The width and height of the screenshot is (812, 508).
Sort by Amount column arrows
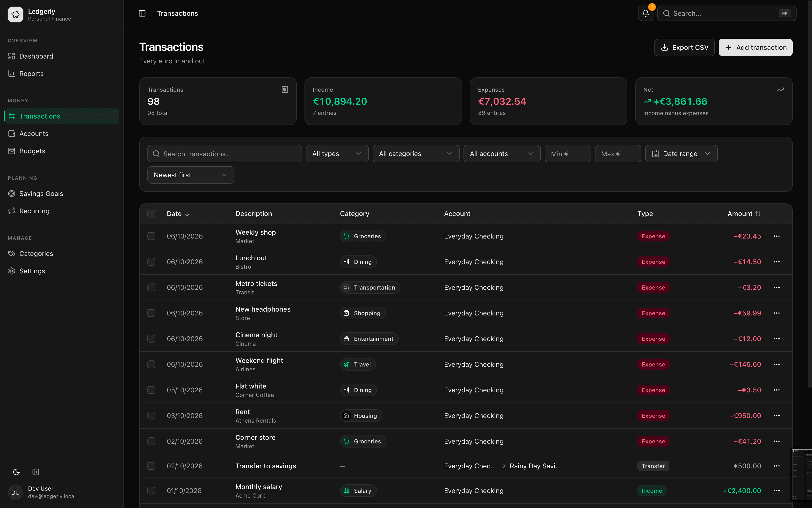pyautogui.click(x=758, y=214)
